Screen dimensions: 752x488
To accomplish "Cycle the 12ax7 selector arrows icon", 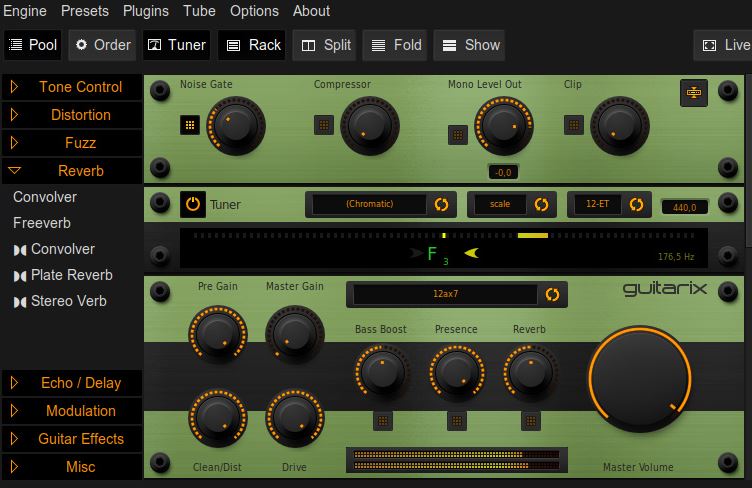I will 552,294.
